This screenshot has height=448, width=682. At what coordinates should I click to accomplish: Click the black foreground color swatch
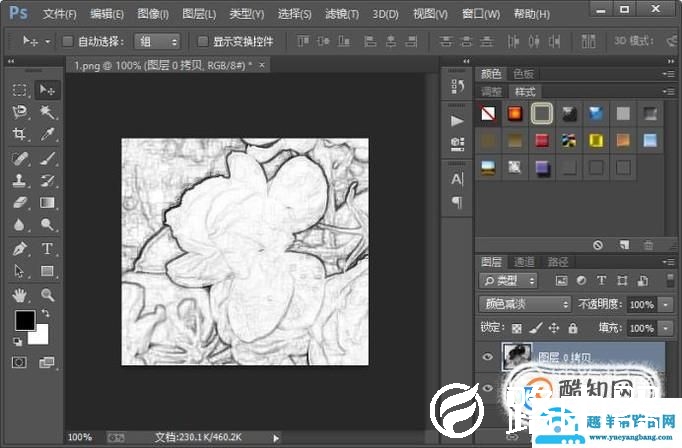(x=25, y=320)
